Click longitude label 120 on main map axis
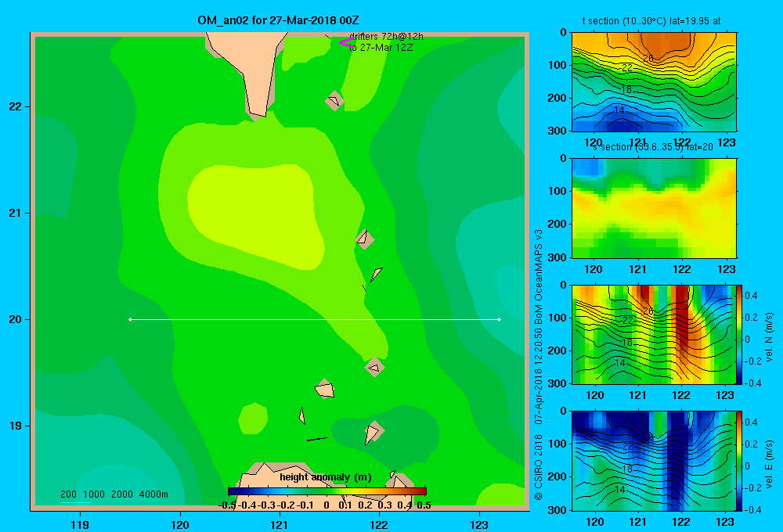The image size is (783, 532). click(180, 524)
